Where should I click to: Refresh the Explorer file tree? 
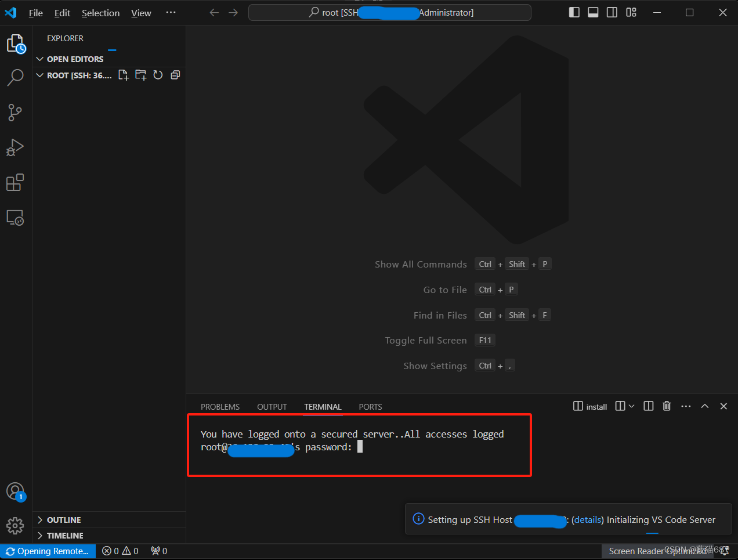158,75
